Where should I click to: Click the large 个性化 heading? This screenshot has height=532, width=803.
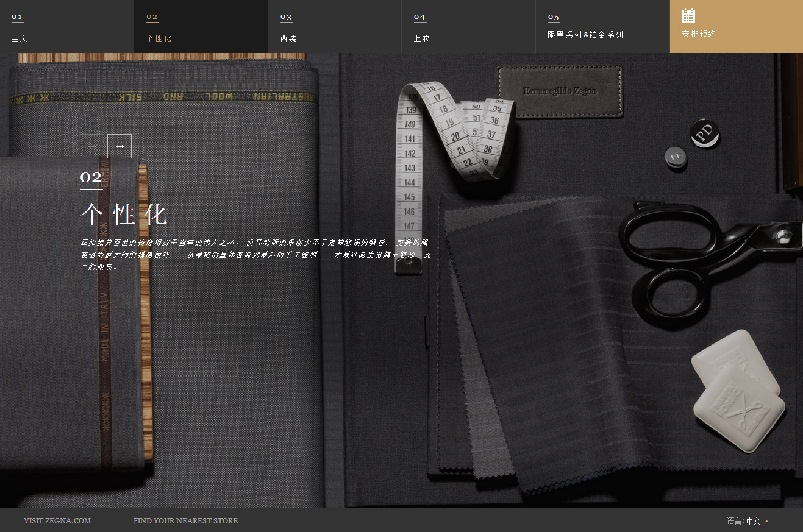pos(124,215)
